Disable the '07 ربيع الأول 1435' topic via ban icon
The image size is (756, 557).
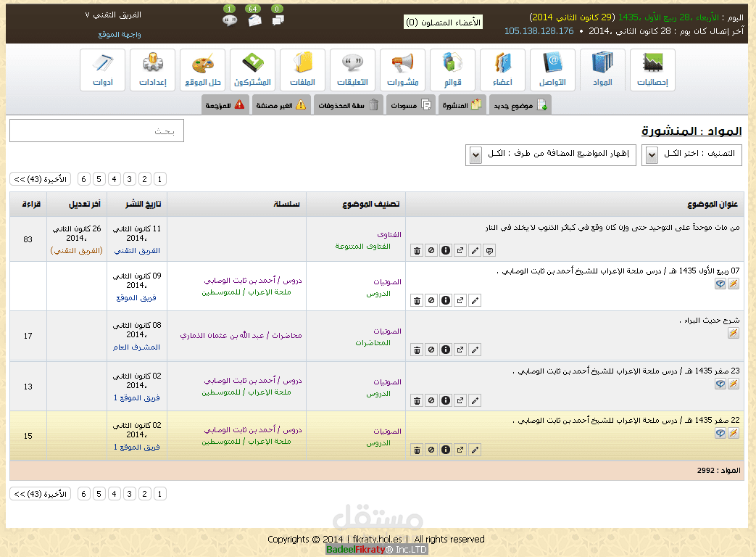(x=431, y=300)
